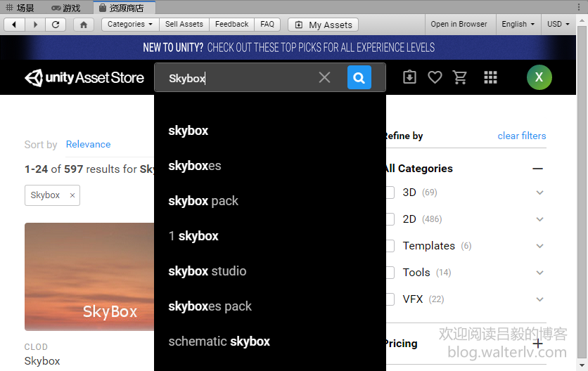Open the My Assets download icon
588x371 pixels.
(x=409, y=77)
